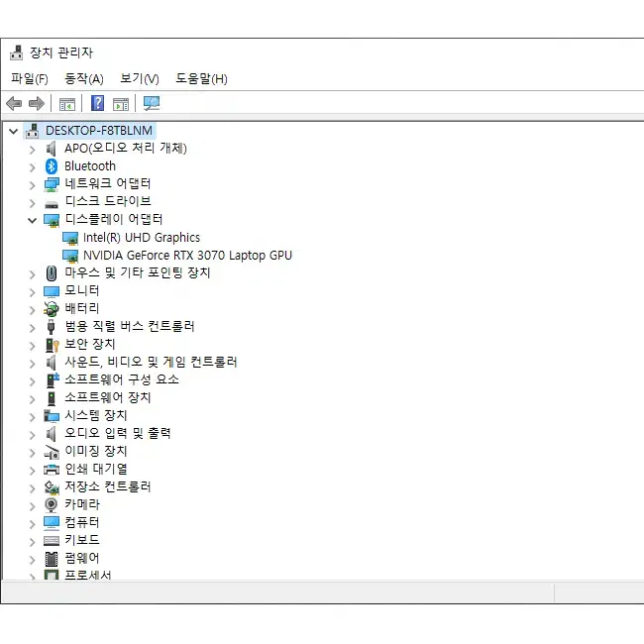This screenshot has width=644, height=644.
Task: Open the 도움말(H) menu
Action: [201, 78]
